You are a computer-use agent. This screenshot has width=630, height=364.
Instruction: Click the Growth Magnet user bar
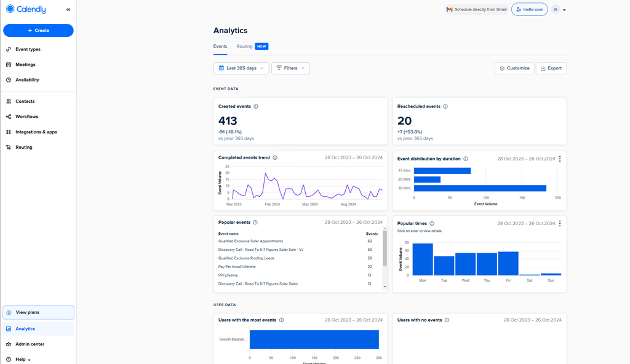coord(314,339)
